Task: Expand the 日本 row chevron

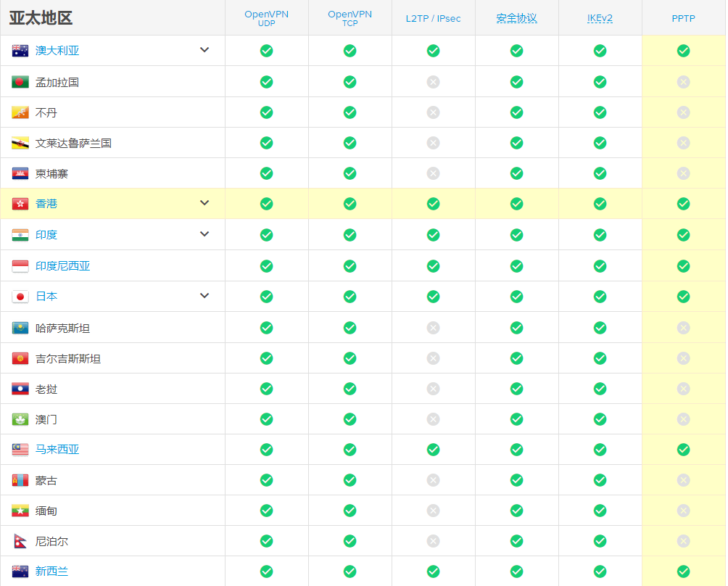Action: tap(204, 295)
